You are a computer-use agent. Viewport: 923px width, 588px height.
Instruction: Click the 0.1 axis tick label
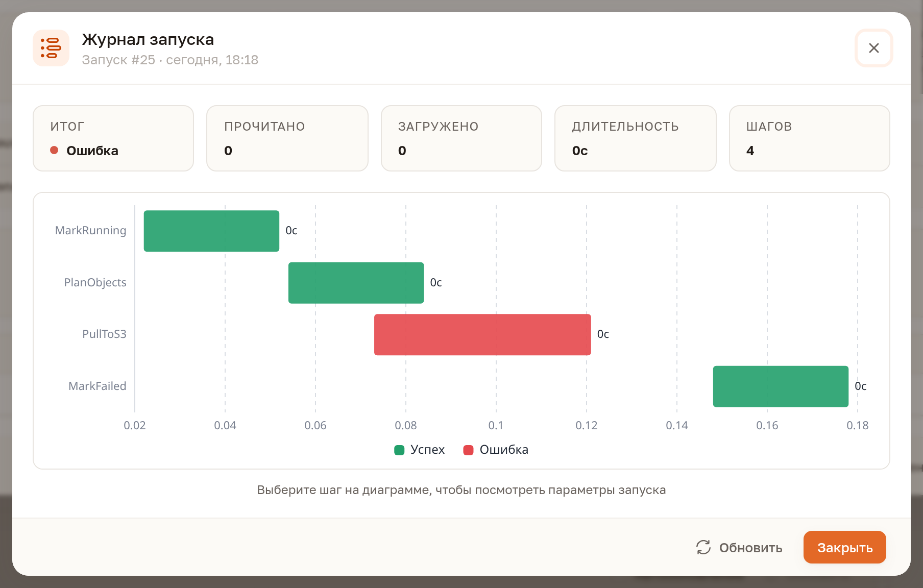pyautogui.click(x=496, y=426)
